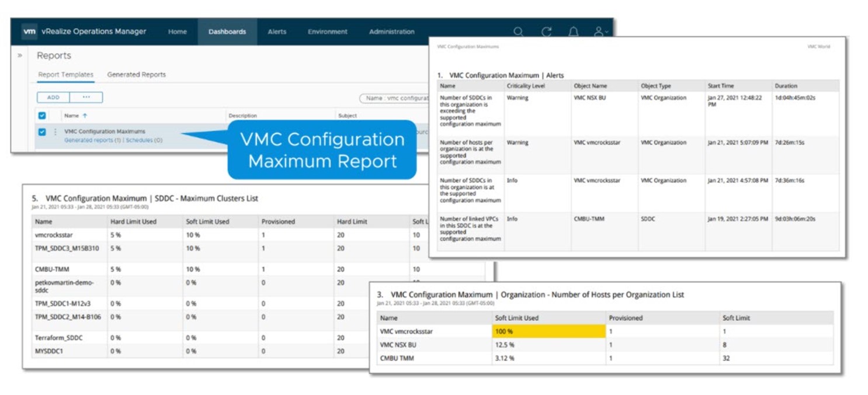This screenshot has height=395, width=868.
Task: Open the Dashboards menu
Action: tap(227, 32)
